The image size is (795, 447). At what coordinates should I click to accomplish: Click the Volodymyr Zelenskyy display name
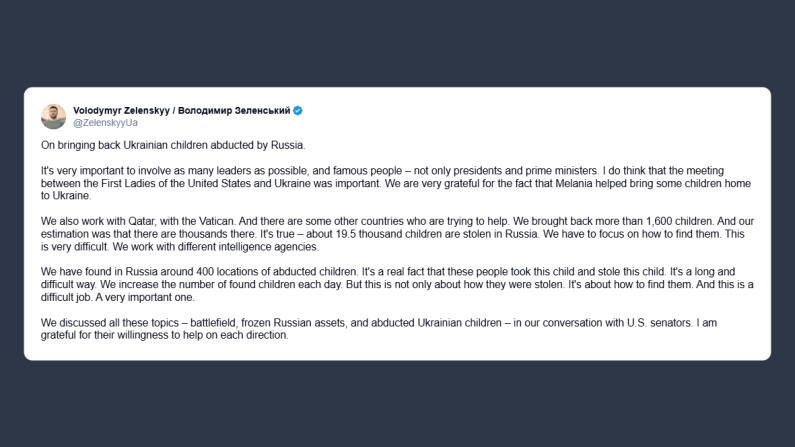(x=127, y=110)
